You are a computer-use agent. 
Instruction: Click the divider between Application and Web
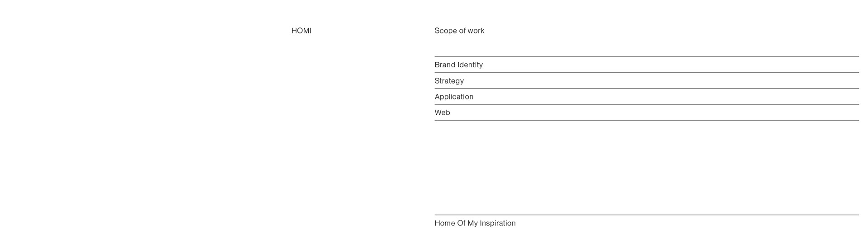pyautogui.click(x=646, y=104)
